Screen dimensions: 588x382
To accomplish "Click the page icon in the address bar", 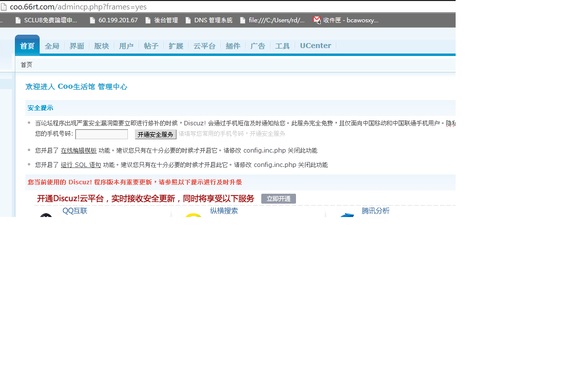I will (x=4, y=7).
